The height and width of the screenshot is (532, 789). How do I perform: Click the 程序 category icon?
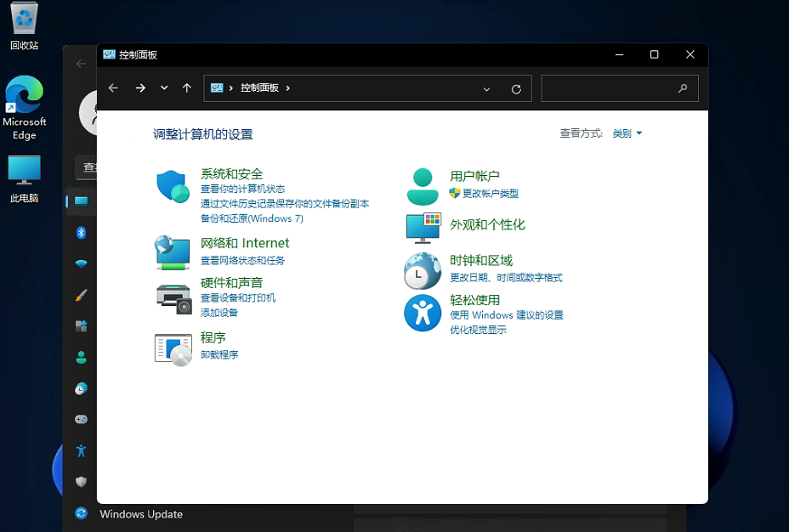173,348
